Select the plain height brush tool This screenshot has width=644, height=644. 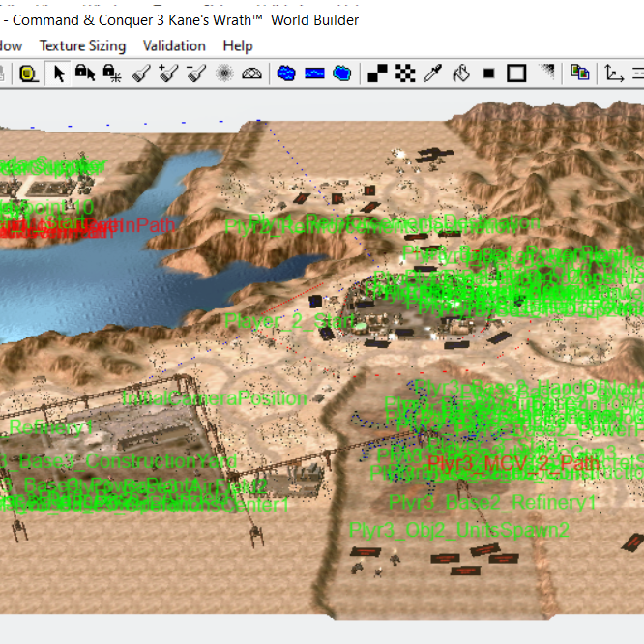click(x=141, y=73)
